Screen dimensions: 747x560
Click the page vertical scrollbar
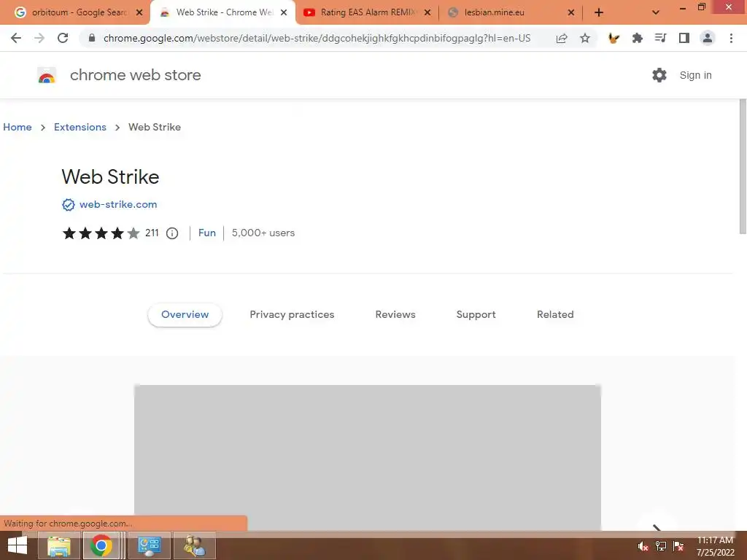[x=742, y=167]
